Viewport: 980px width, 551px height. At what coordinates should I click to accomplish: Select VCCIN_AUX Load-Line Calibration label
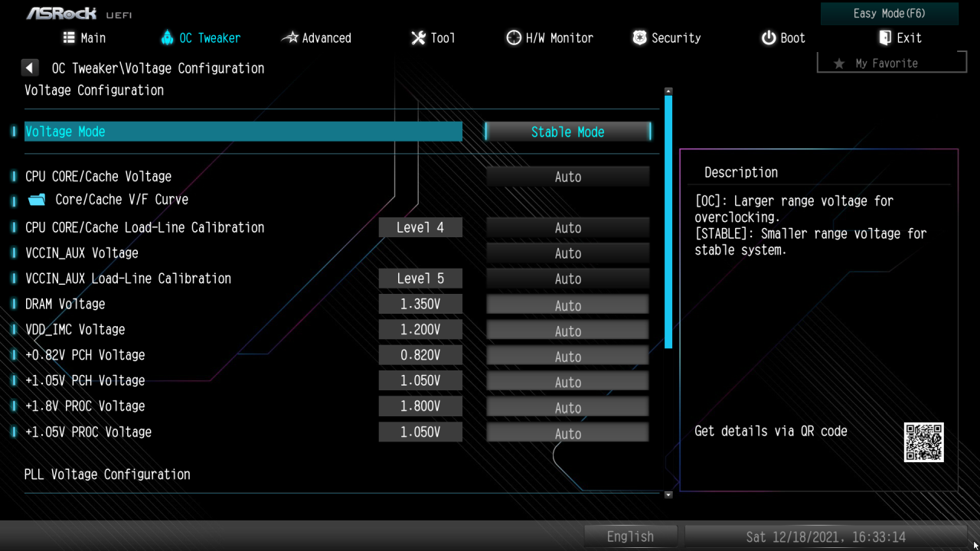[x=128, y=279]
